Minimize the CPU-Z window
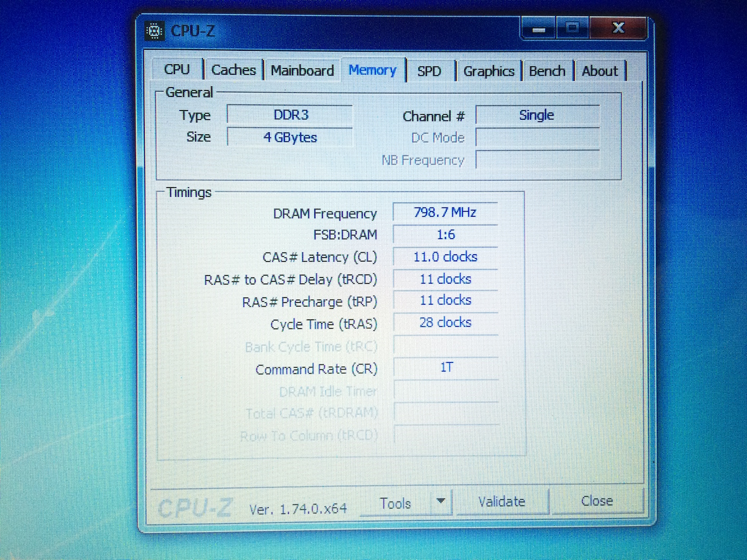The height and width of the screenshot is (560, 747). tap(538, 29)
